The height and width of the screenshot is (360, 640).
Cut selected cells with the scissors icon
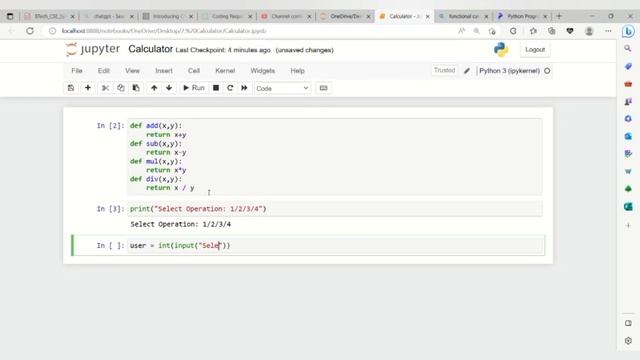coord(105,88)
